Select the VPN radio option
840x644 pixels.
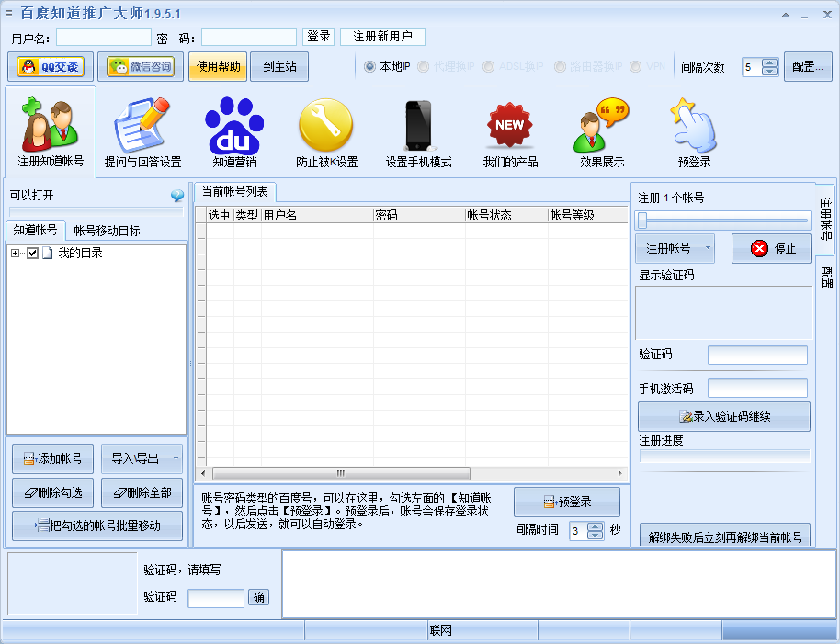tap(637, 65)
